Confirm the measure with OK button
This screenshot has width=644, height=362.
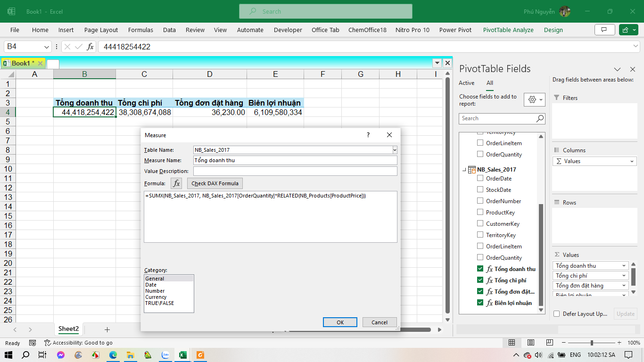[340, 322]
